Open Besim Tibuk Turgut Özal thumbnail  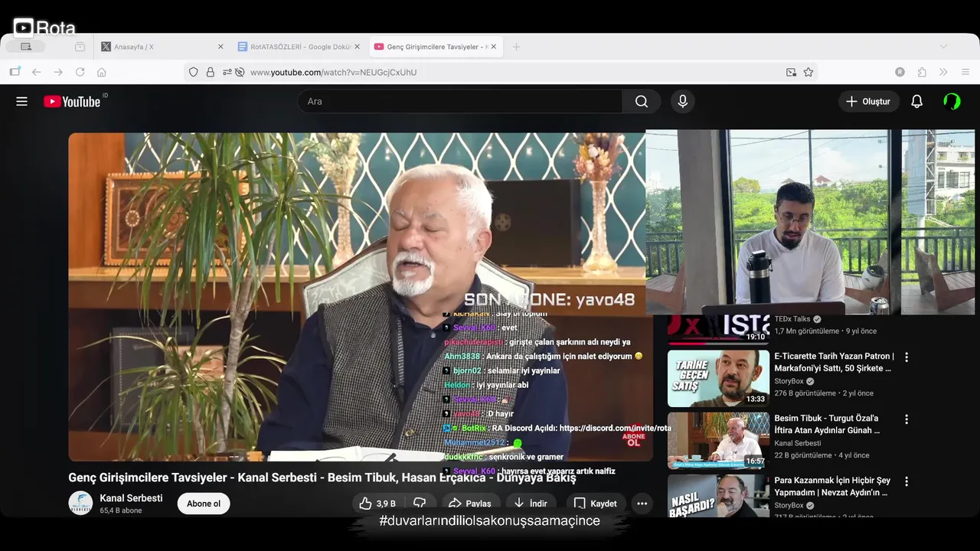(718, 440)
